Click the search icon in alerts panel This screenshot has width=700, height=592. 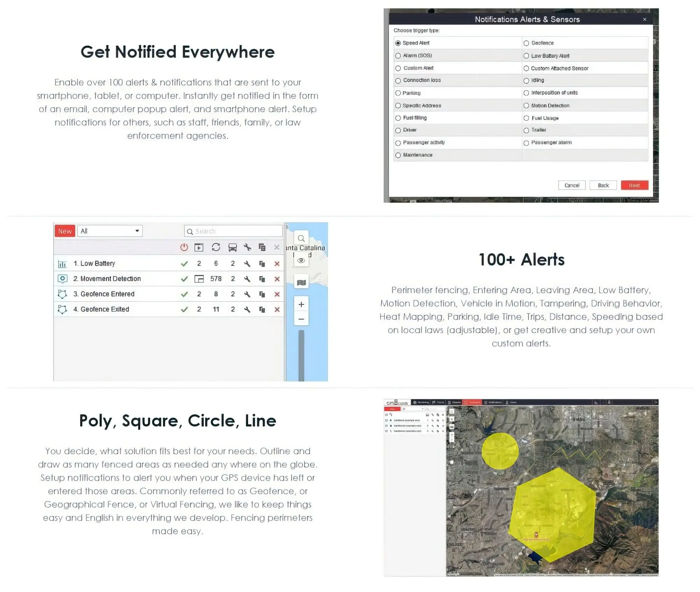(x=190, y=231)
